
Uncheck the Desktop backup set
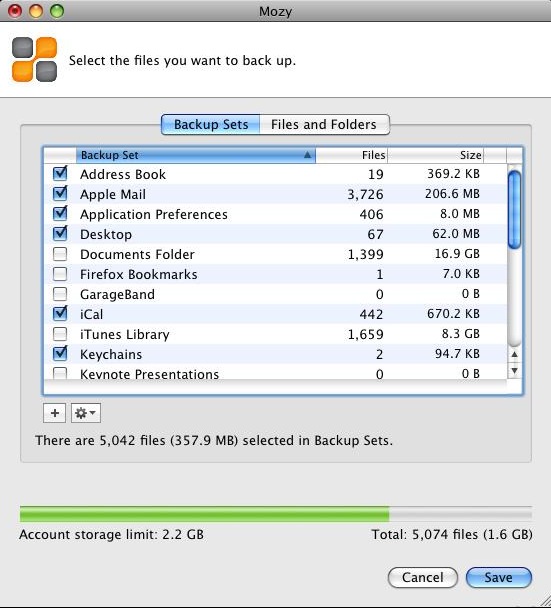(x=60, y=233)
